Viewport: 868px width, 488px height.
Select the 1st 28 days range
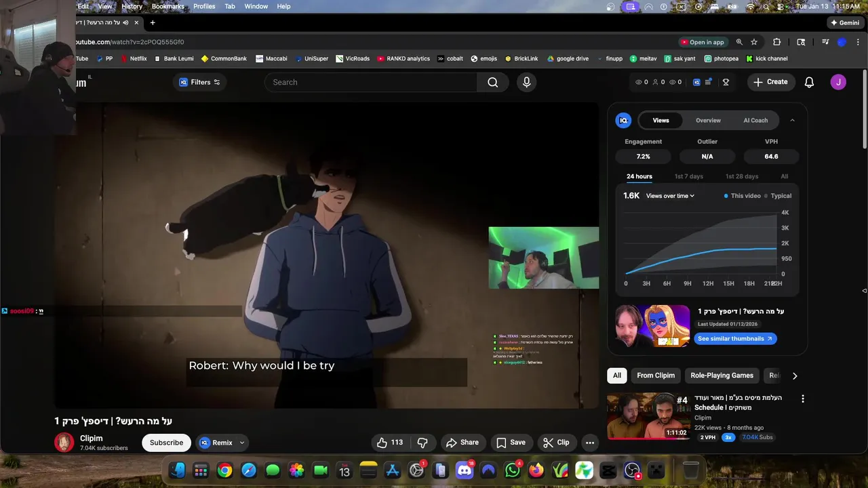click(x=742, y=176)
